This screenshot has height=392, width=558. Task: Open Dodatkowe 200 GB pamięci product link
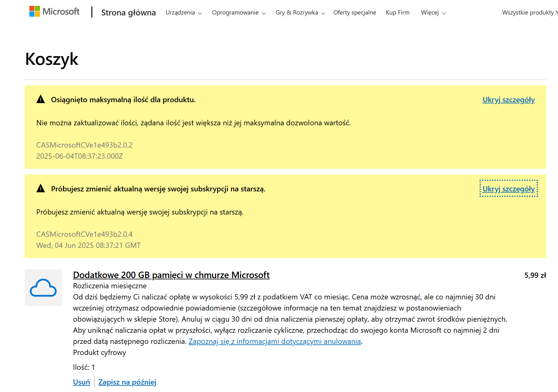(x=171, y=275)
